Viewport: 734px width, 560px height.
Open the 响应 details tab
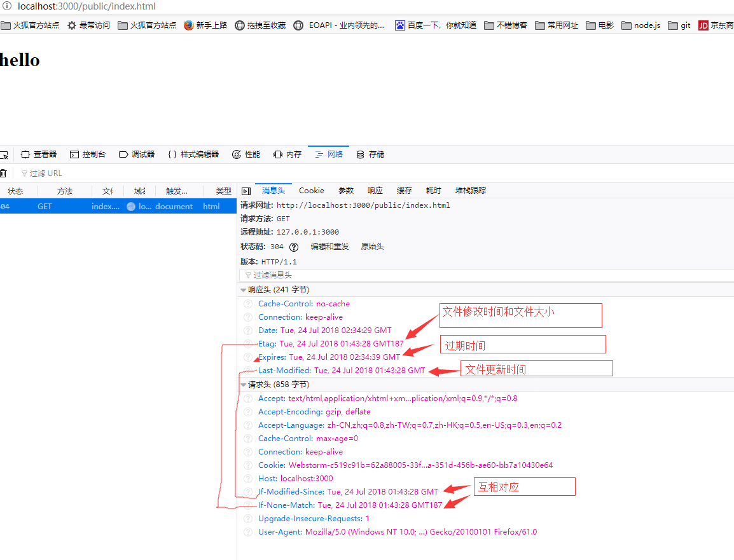pyautogui.click(x=375, y=191)
